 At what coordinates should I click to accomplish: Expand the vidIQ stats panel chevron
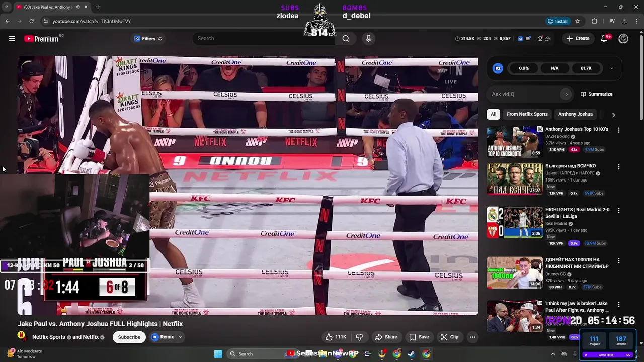[612, 68]
